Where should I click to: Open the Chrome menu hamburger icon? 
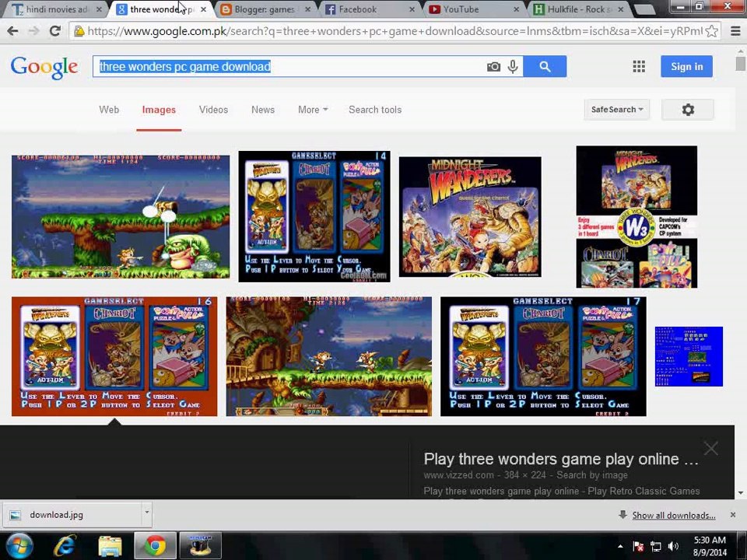tap(735, 31)
